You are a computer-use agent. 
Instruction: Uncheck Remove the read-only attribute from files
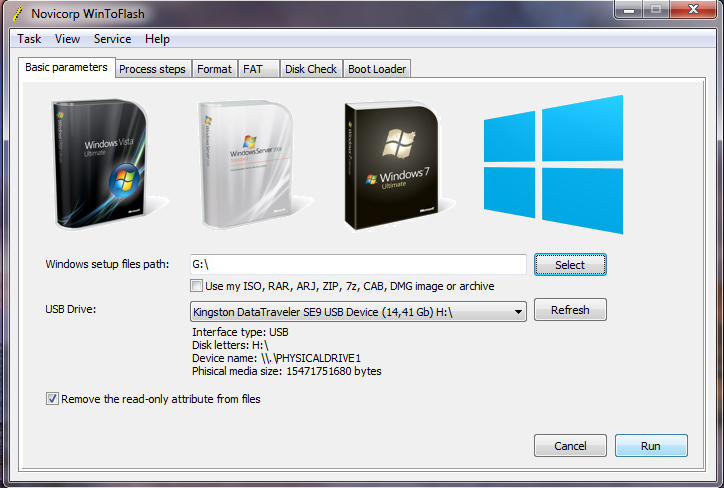pyautogui.click(x=52, y=398)
